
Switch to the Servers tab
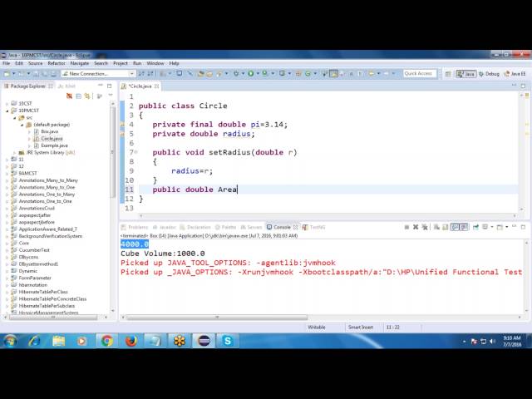[251, 227]
